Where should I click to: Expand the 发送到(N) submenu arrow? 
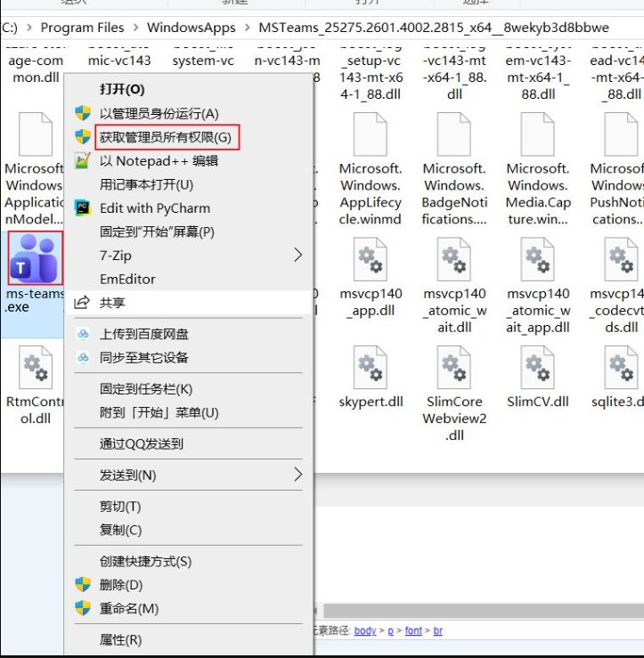point(298,475)
